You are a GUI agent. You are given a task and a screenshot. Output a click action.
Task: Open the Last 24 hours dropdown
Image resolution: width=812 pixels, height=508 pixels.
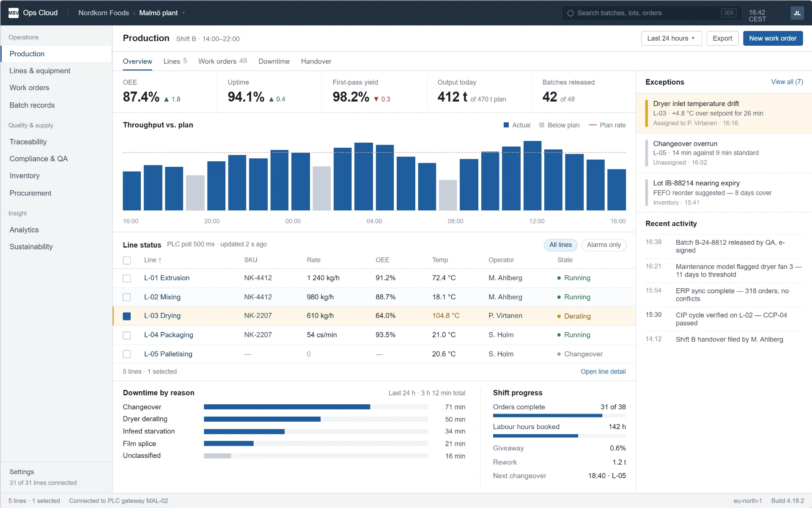(671, 38)
